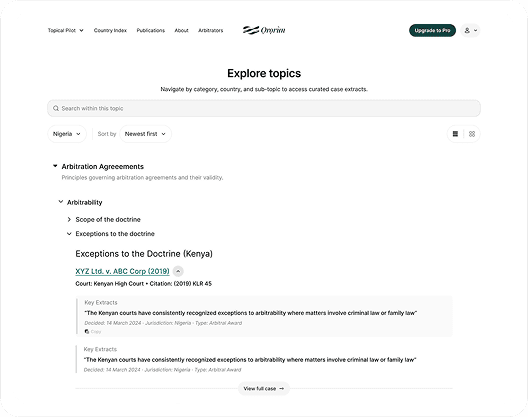Collapse the XYZ Ltd. case details chevron

pyautogui.click(x=178, y=271)
